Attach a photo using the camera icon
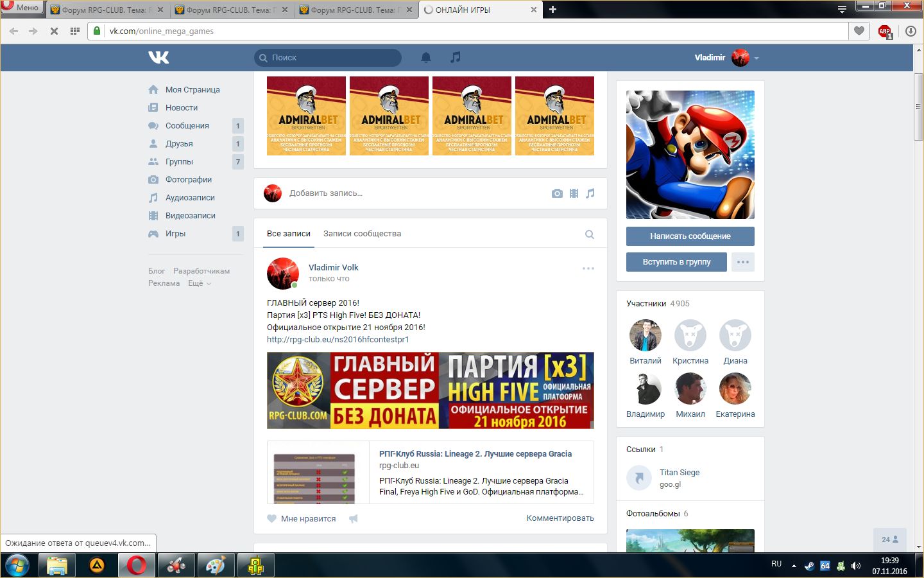 [557, 193]
